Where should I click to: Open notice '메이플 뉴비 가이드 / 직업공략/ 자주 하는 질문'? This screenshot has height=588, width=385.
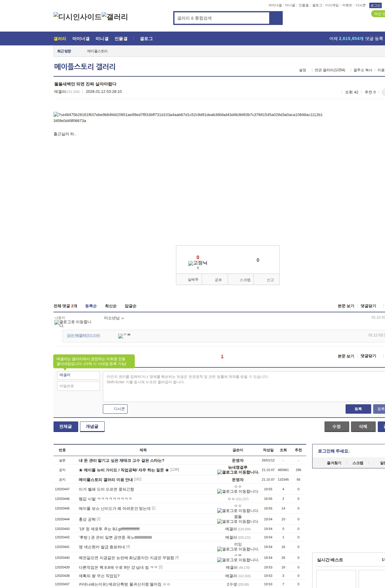pyautogui.click(x=124, y=470)
